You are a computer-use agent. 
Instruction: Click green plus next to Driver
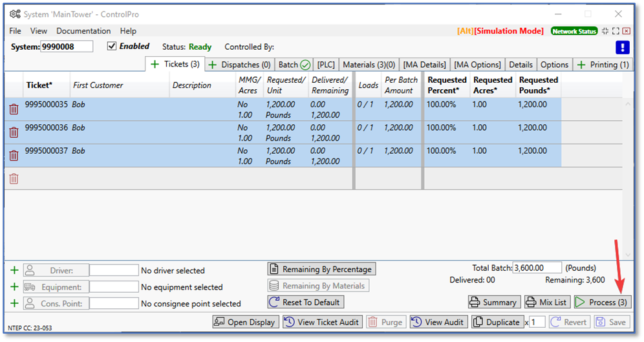point(14,270)
